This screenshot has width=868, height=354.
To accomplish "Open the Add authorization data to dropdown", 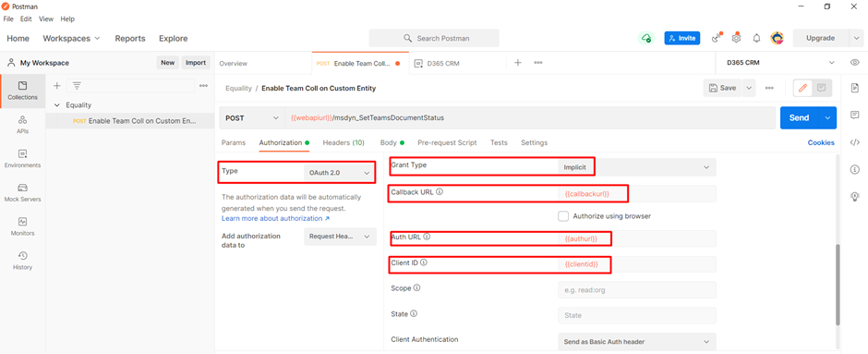I will tap(340, 236).
